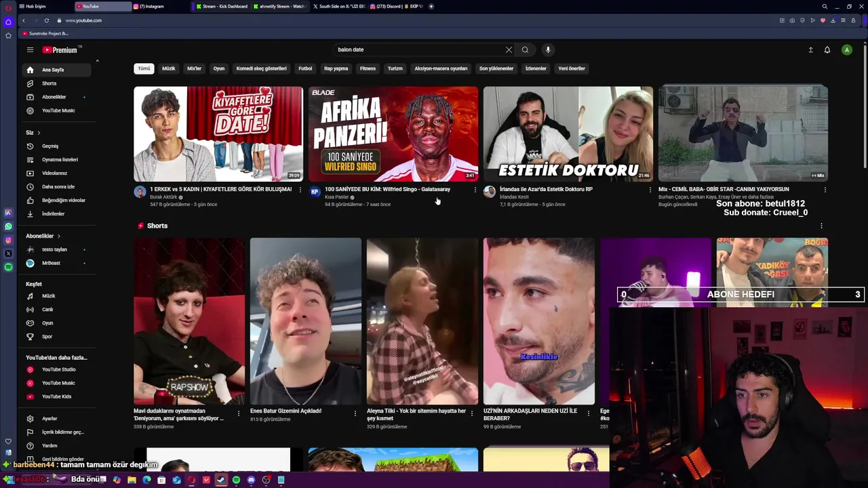Viewport: 868px width, 488px height.
Task: Open options for the Estetik Doktoru video
Action: coord(650,190)
